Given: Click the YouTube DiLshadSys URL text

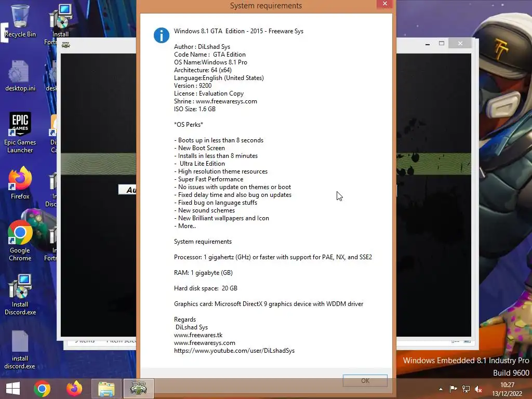Looking at the screenshot, I should [234, 351].
